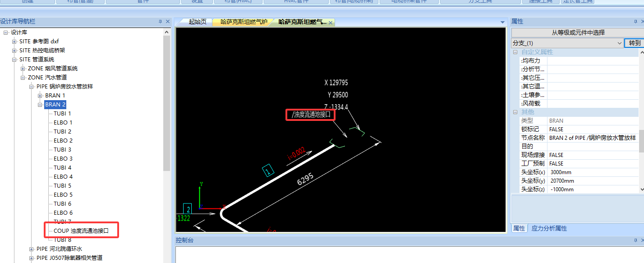Open the 应力分析属性 tab
Viewport: 644px width, 263px height.
pos(549,229)
